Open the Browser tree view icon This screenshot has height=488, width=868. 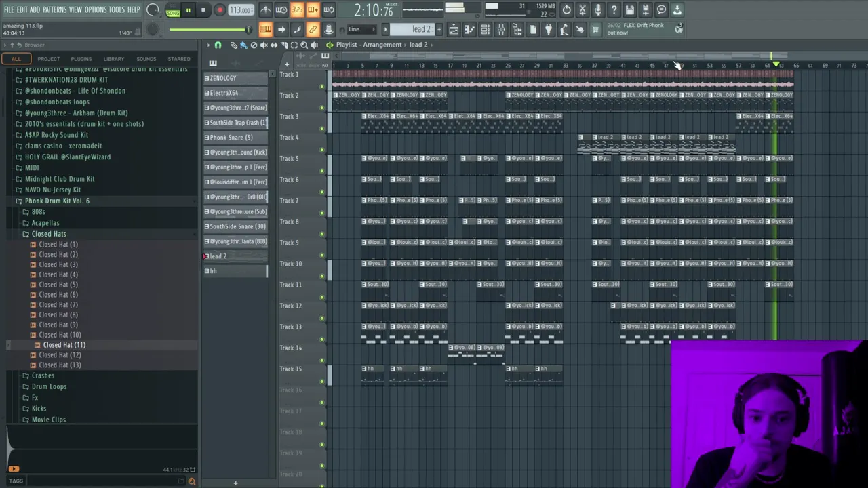tap(517, 29)
